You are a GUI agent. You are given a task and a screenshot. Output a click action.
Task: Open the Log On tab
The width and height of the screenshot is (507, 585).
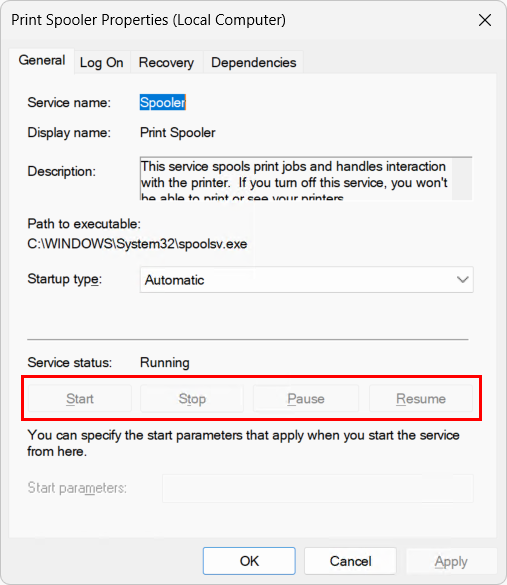[101, 63]
